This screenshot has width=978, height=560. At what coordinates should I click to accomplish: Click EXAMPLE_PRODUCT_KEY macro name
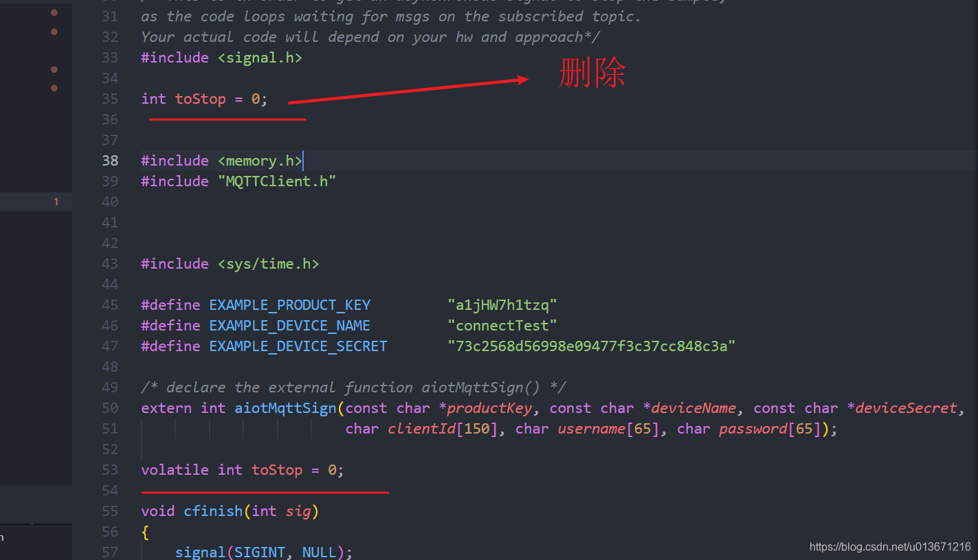click(x=290, y=305)
